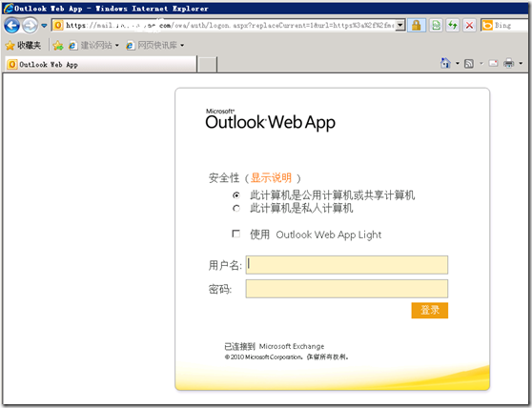This screenshot has width=532, height=408.
Task: Click the Outlook icon in the tab
Action: (x=12, y=64)
